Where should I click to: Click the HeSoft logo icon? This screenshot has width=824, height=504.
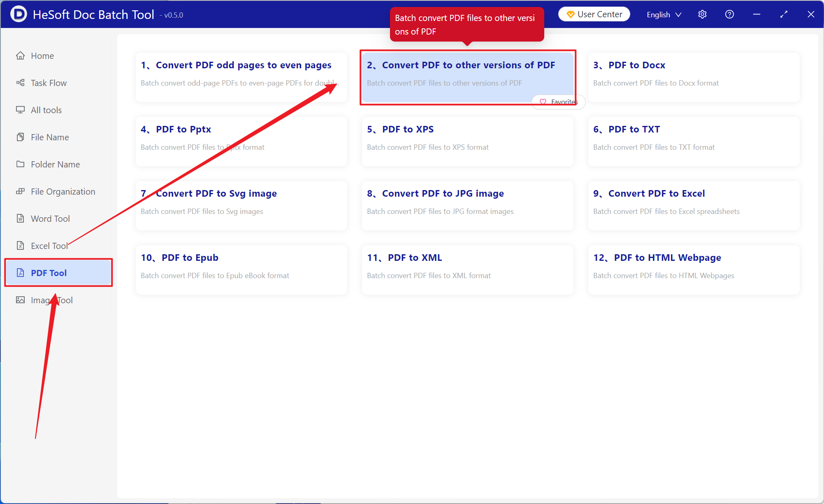19,14
